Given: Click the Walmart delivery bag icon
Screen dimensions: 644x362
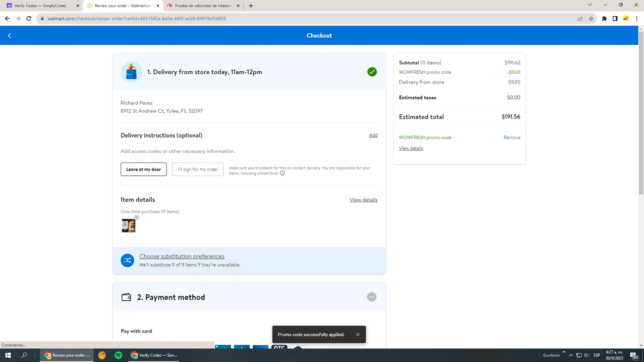Looking at the screenshot, I should point(131,72).
